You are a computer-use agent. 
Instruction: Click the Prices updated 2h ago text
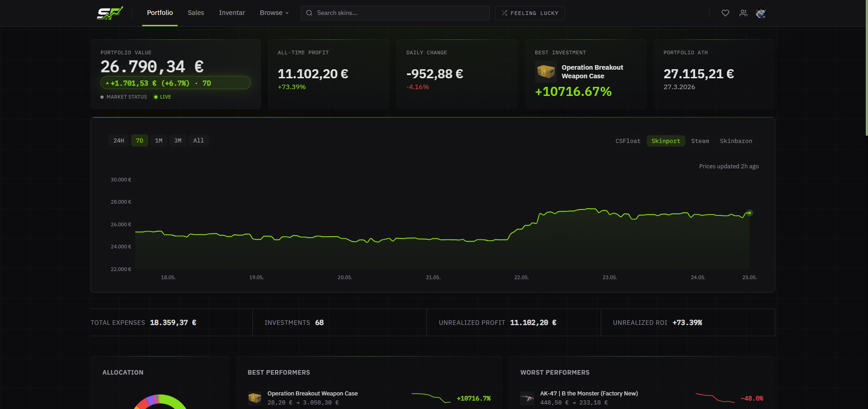729,166
